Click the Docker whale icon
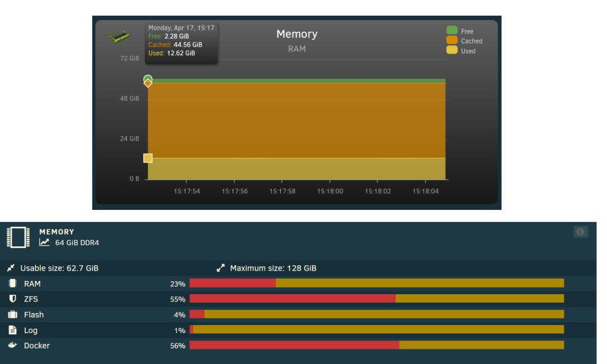607x364 pixels. click(13, 345)
